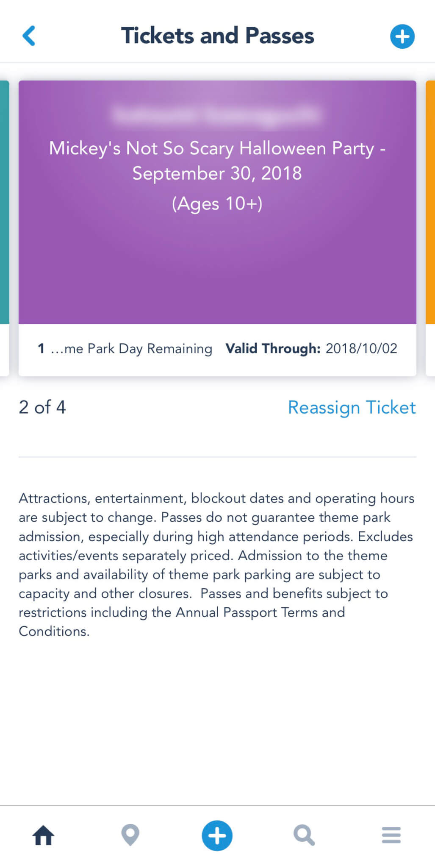Show the next orange ticket card

[430, 203]
